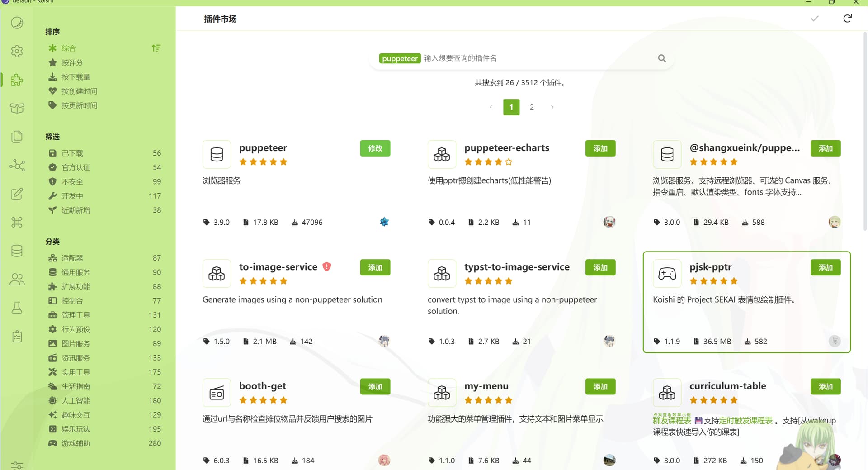Open the settings gear icon in sidebar

click(17, 51)
